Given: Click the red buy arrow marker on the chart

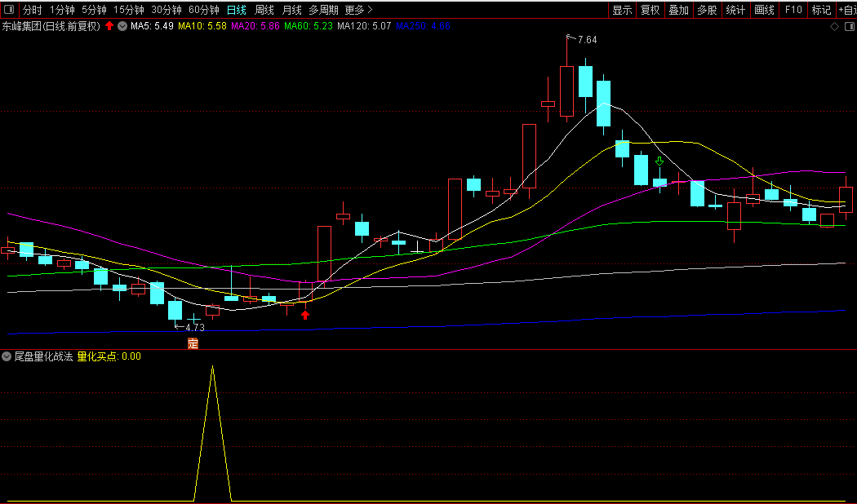Looking at the screenshot, I should click(305, 314).
